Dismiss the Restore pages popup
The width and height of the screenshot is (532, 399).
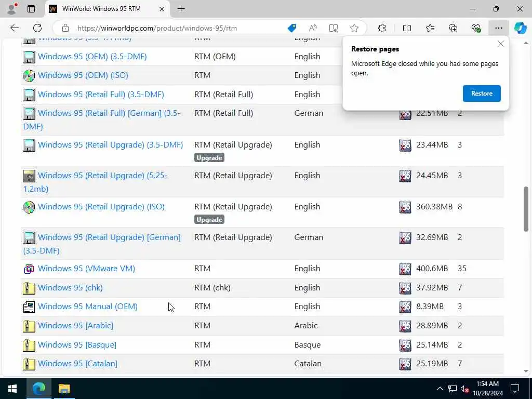pyautogui.click(x=500, y=44)
